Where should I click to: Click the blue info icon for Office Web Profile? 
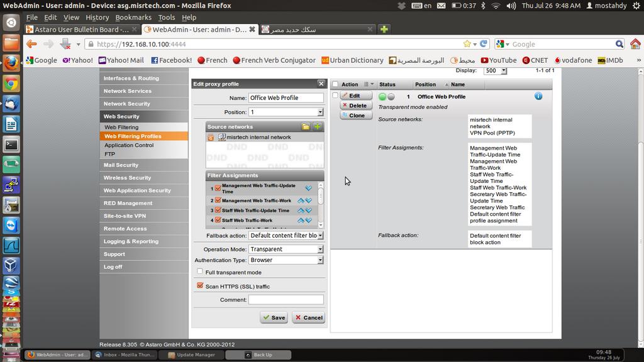[538, 96]
